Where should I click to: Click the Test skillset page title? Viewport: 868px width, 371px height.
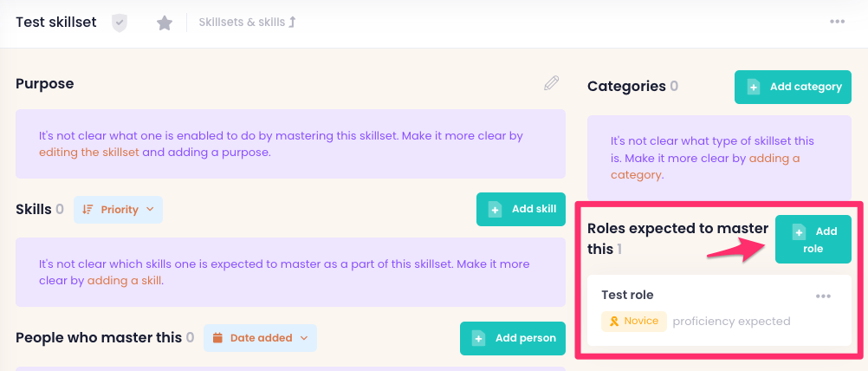(56, 22)
